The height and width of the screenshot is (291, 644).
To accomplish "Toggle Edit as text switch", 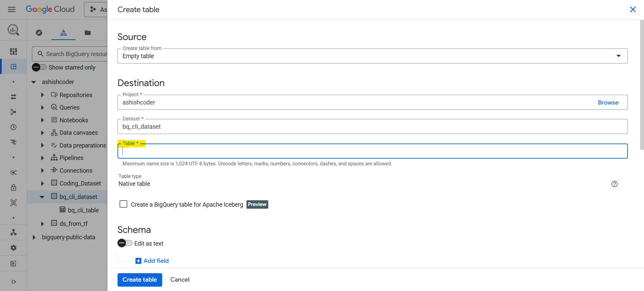I will [x=125, y=243].
